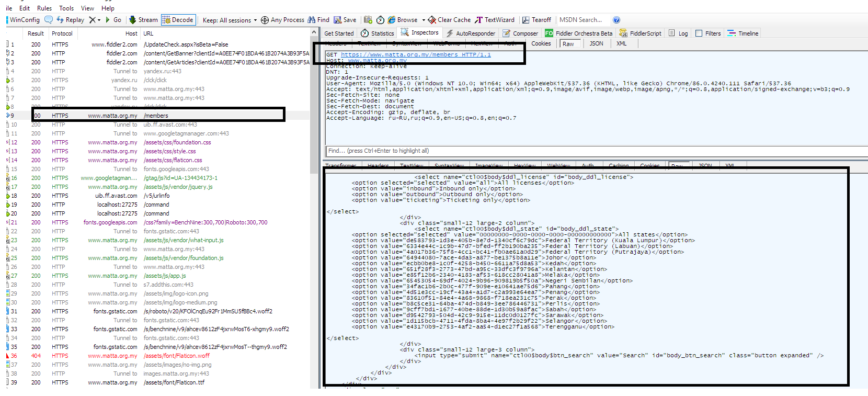
Task: Click the Save toolbar button
Action: tap(345, 20)
